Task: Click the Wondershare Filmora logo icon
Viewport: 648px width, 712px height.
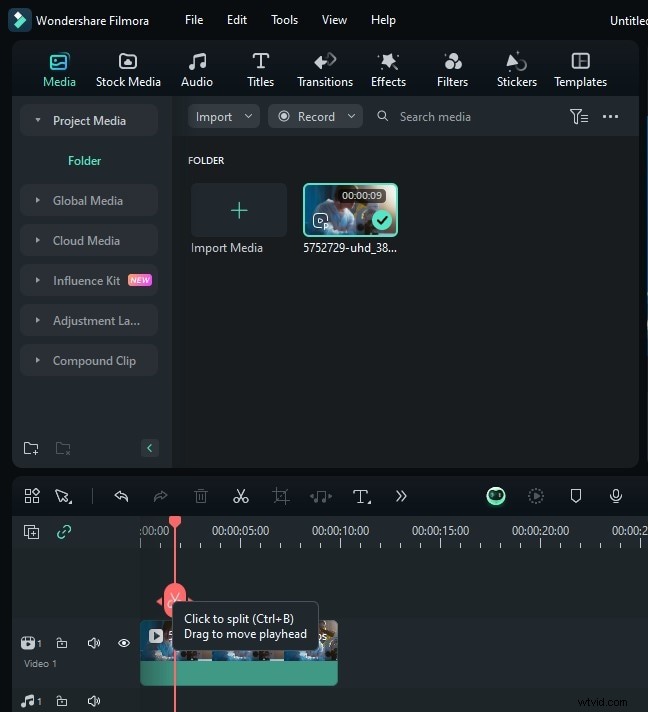Action: (x=20, y=20)
